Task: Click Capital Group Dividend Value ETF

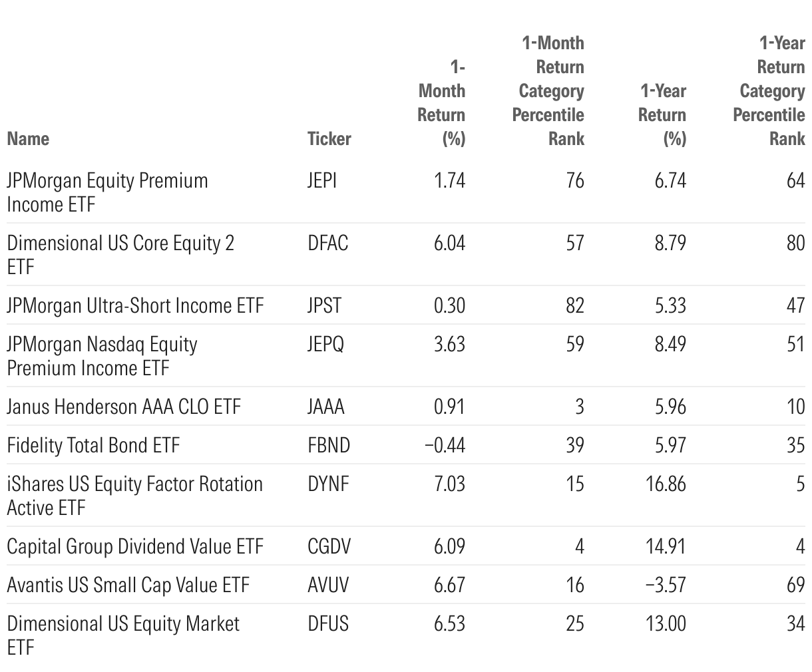Action: [x=135, y=546]
